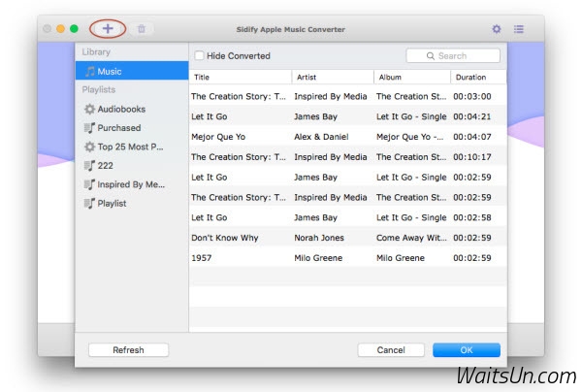Click duration 00:04:07

coord(472,137)
